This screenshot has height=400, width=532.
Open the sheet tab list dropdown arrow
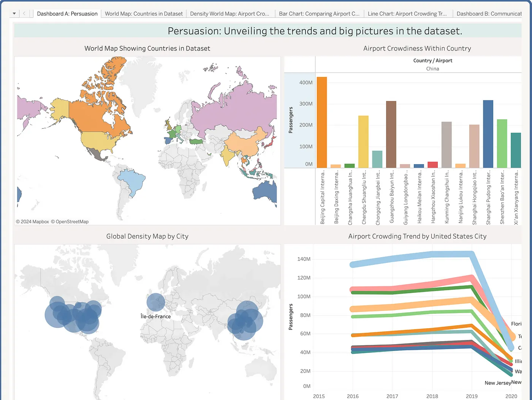tap(14, 14)
